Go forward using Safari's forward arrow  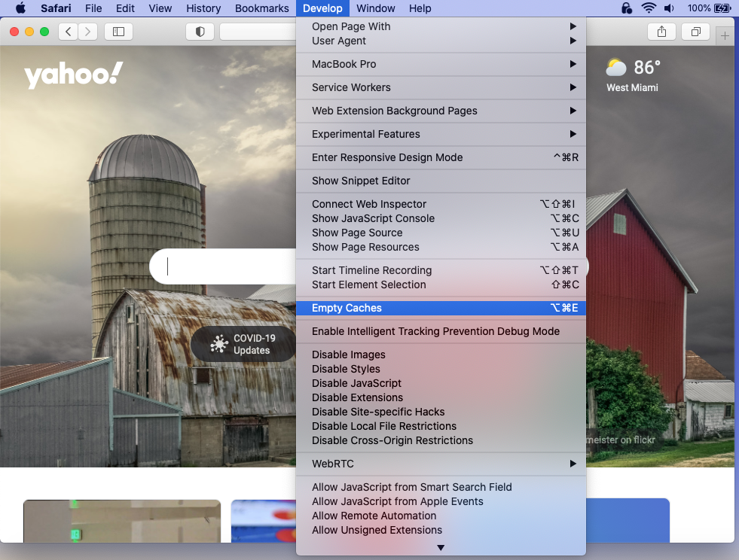click(x=87, y=32)
